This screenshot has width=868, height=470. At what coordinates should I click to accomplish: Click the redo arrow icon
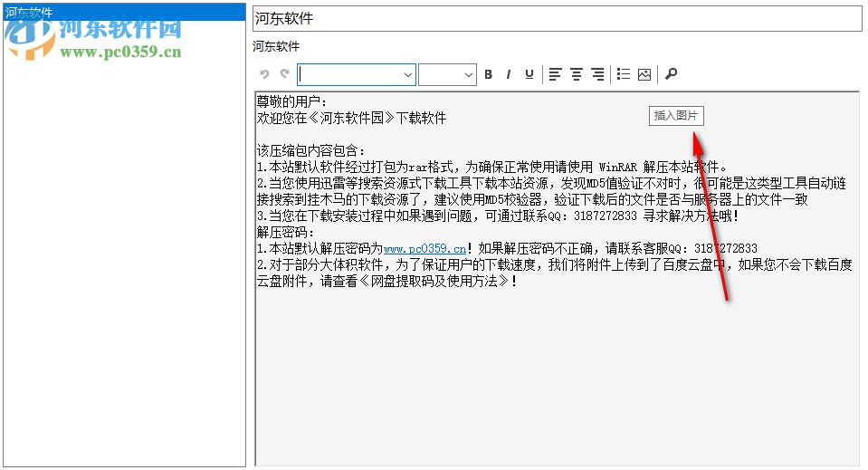pos(285,74)
